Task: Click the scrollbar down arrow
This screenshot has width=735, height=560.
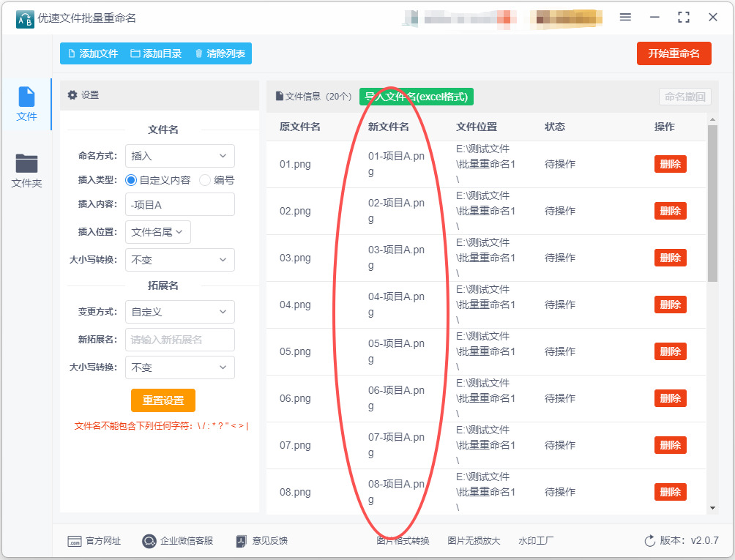Action: click(x=712, y=508)
